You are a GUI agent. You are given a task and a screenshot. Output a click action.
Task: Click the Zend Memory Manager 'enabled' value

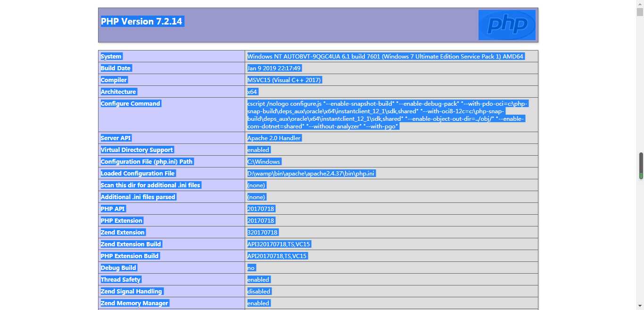point(258,303)
